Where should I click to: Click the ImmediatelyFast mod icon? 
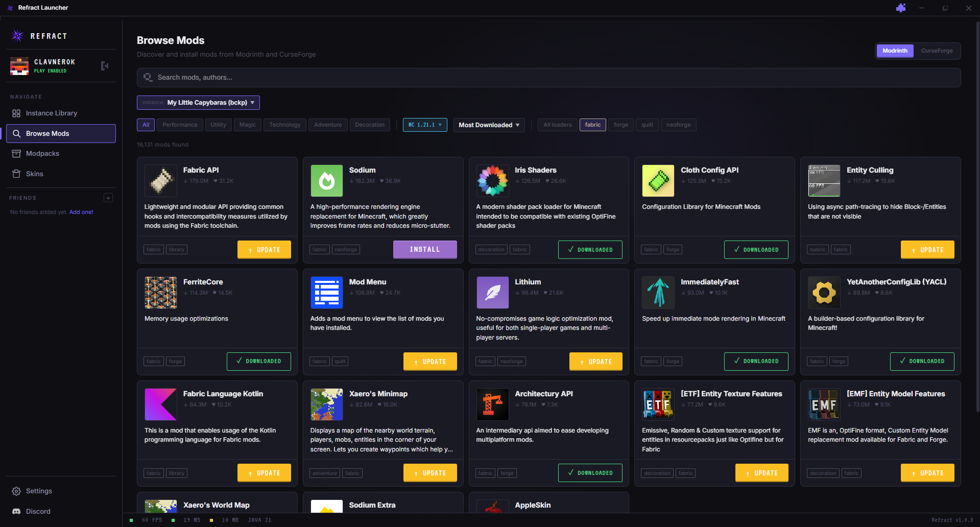658,293
